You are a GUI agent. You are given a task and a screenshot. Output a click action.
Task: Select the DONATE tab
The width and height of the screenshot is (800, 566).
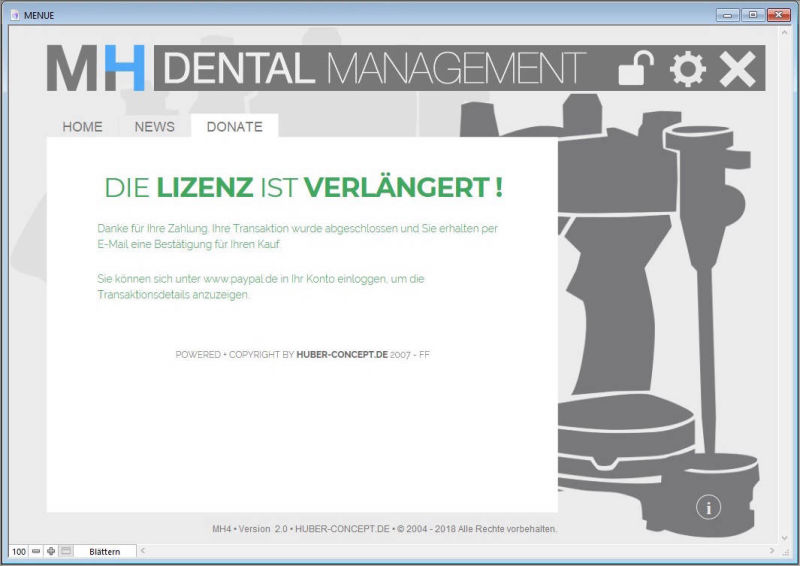coord(234,127)
